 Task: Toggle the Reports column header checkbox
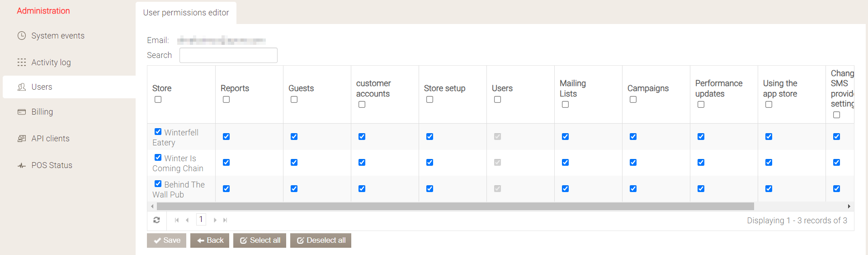(226, 100)
